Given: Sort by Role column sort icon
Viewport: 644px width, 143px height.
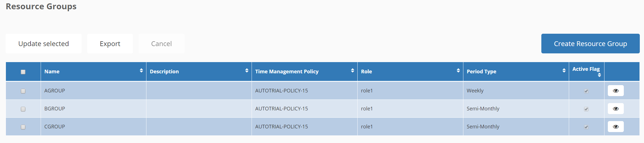Looking at the screenshot, I should (458, 71).
